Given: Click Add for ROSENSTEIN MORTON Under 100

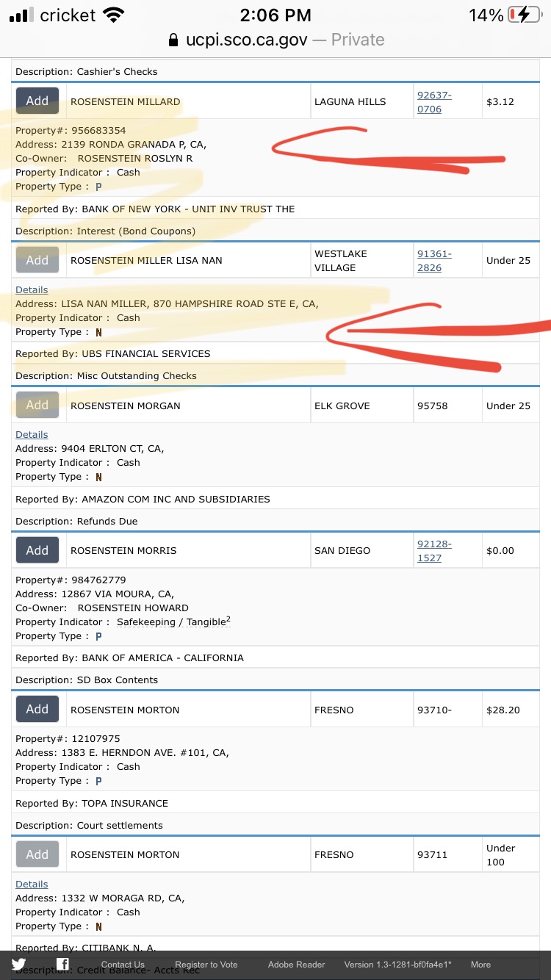Looking at the screenshot, I should [x=37, y=854].
